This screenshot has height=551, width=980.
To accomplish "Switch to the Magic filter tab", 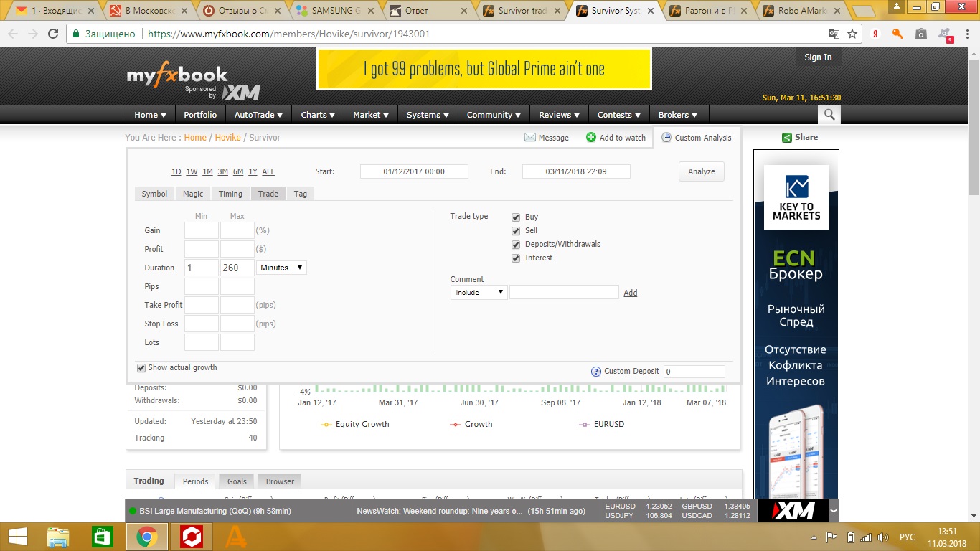I will [x=193, y=194].
